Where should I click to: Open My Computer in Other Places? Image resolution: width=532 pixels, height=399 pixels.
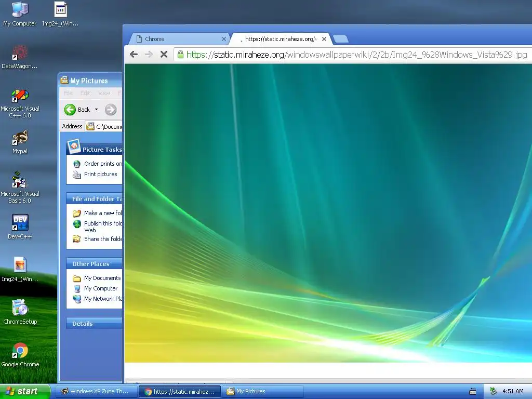tap(101, 288)
